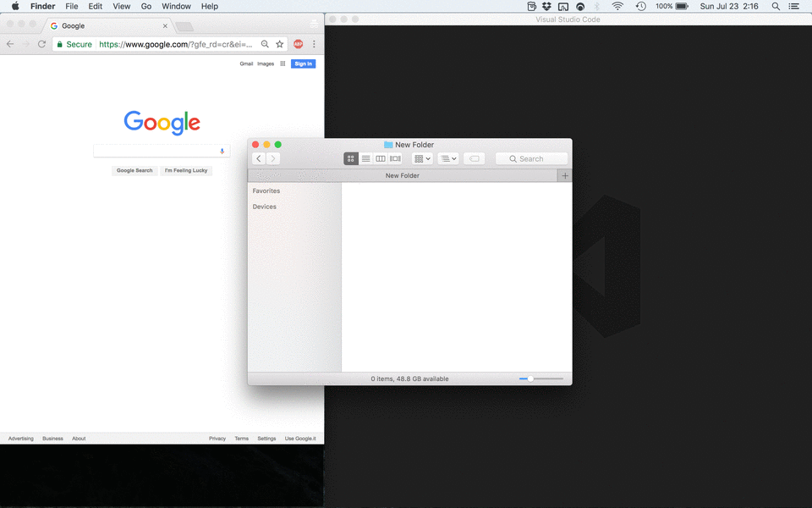Open the Go menu
Image resolution: width=812 pixels, height=508 pixels.
146,6
